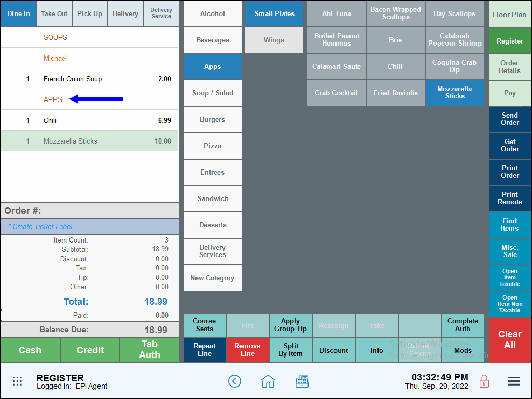Pay with the Cash button
This screenshot has width=532, height=399.
click(30, 350)
